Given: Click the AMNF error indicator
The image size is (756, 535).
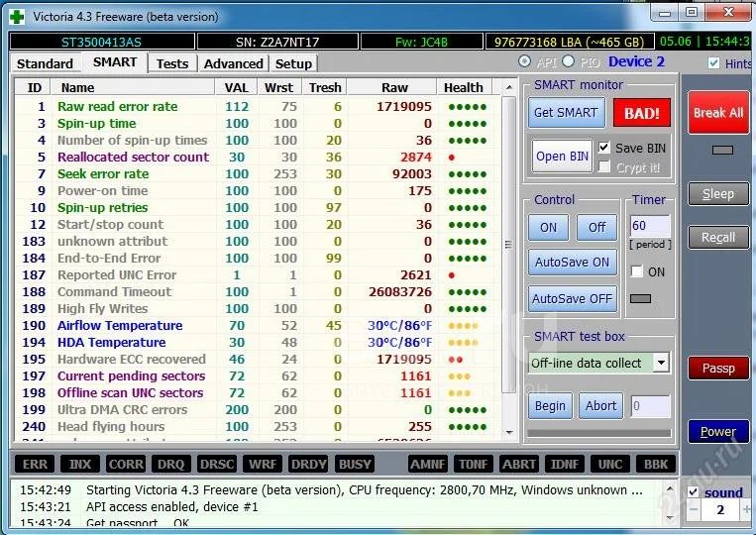Looking at the screenshot, I should click(x=428, y=464).
